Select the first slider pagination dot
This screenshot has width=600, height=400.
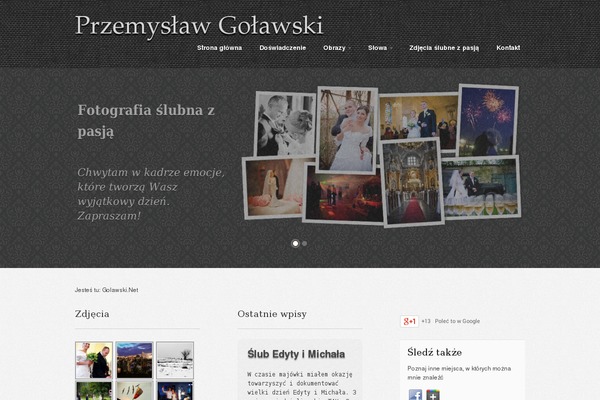[295, 243]
